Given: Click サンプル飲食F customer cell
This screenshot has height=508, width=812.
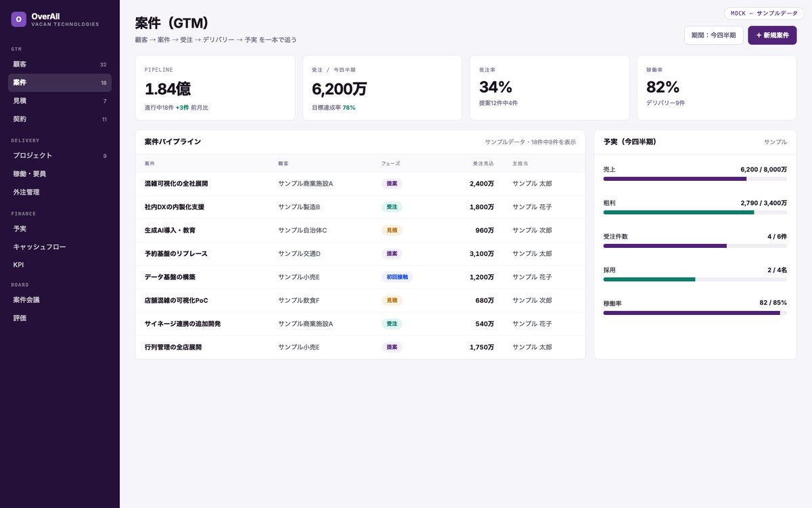Looking at the screenshot, I should coord(299,301).
